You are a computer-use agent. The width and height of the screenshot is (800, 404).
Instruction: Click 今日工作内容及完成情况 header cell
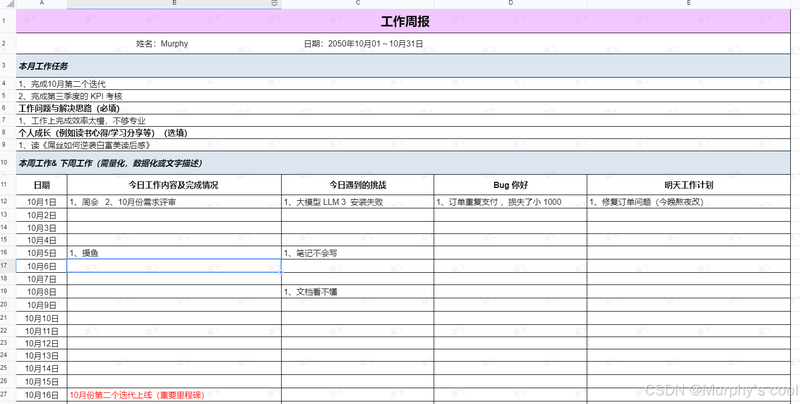click(174, 185)
